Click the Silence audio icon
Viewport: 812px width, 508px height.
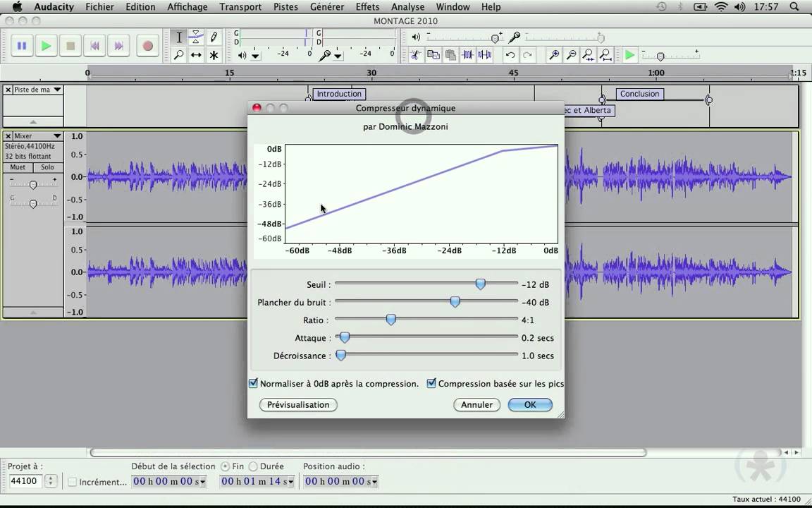point(485,54)
